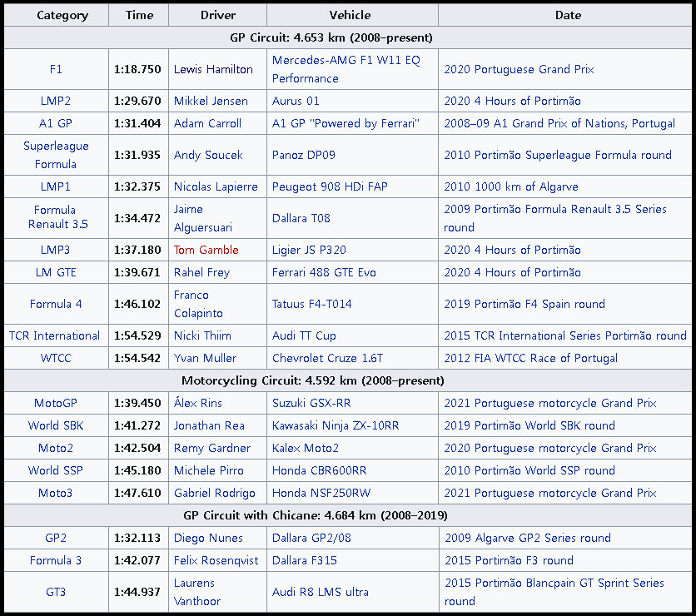Open the Audi R8 LMS ultra link
Image resolution: width=696 pixels, height=616 pixels.
pos(320,592)
